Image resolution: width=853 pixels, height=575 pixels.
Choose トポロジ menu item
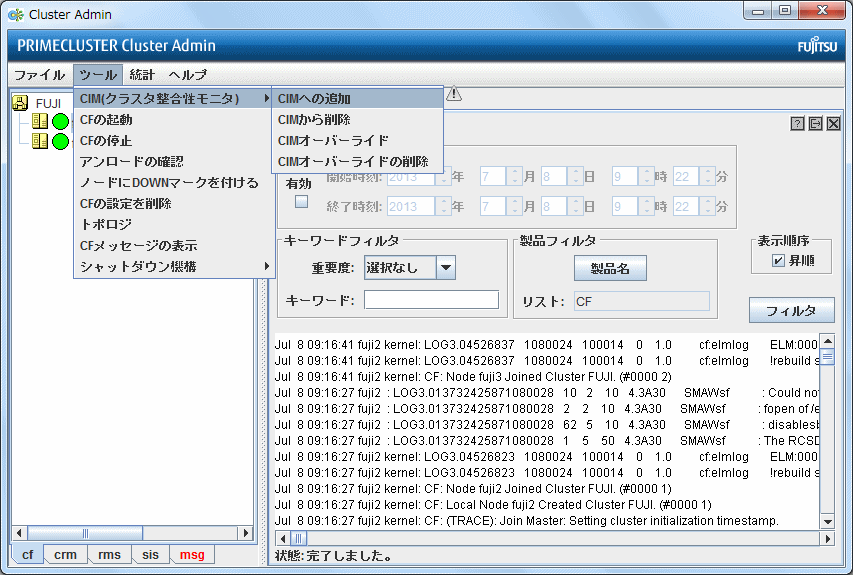pos(174,224)
